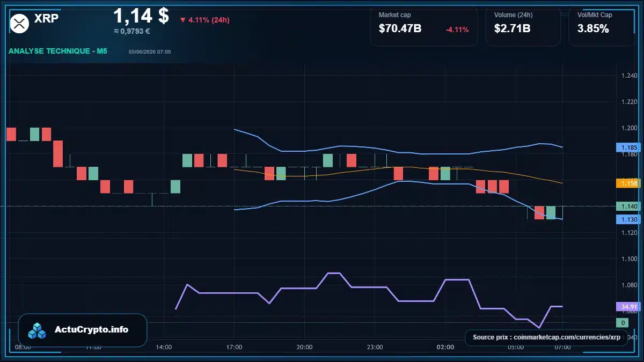Screen dimensions: 644x362
Task: Open the Market cap card
Action: [x=423, y=26]
